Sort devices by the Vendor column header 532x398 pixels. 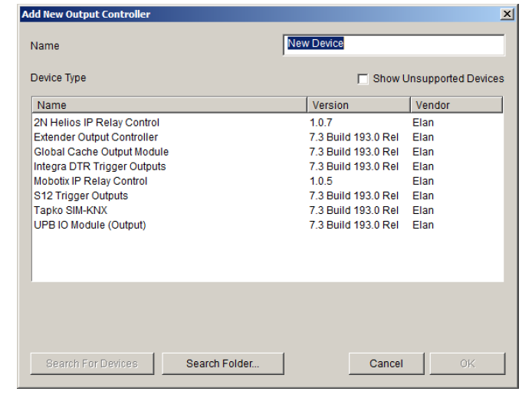[x=456, y=105]
